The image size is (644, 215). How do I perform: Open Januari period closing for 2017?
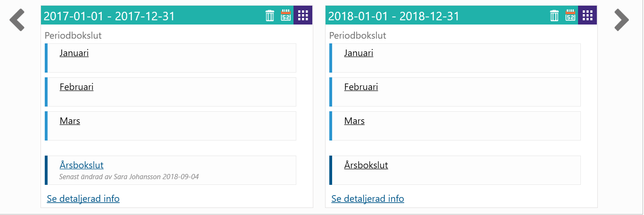click(74, 53)
